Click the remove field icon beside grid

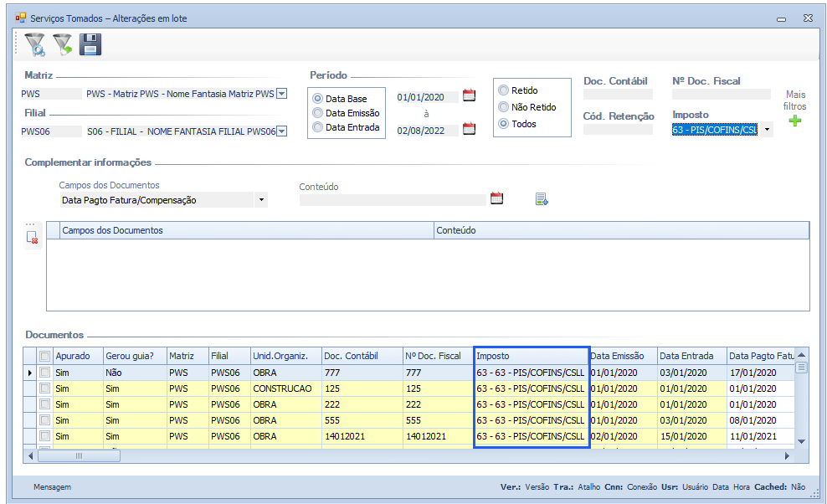pos(33,238)
